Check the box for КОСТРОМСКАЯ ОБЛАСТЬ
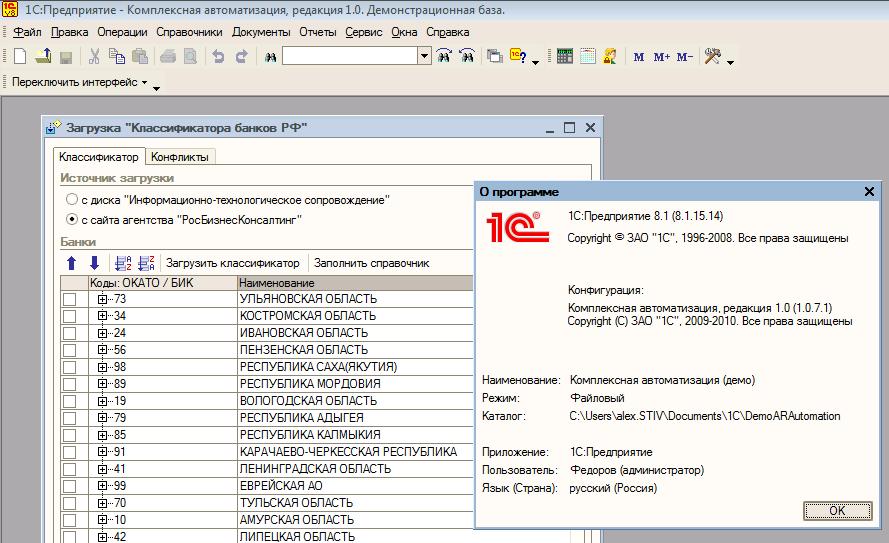This screenshot has height=543, width=889. coord(69,316)
